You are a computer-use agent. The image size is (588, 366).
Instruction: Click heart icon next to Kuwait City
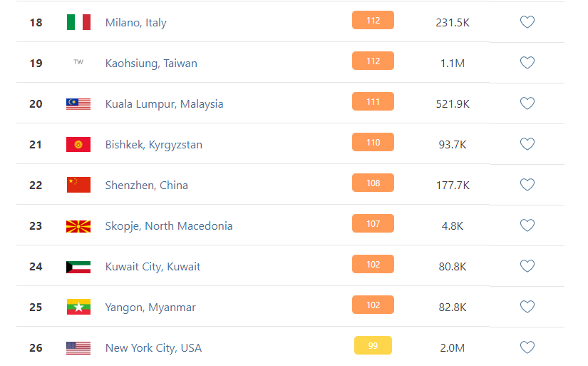527,266
